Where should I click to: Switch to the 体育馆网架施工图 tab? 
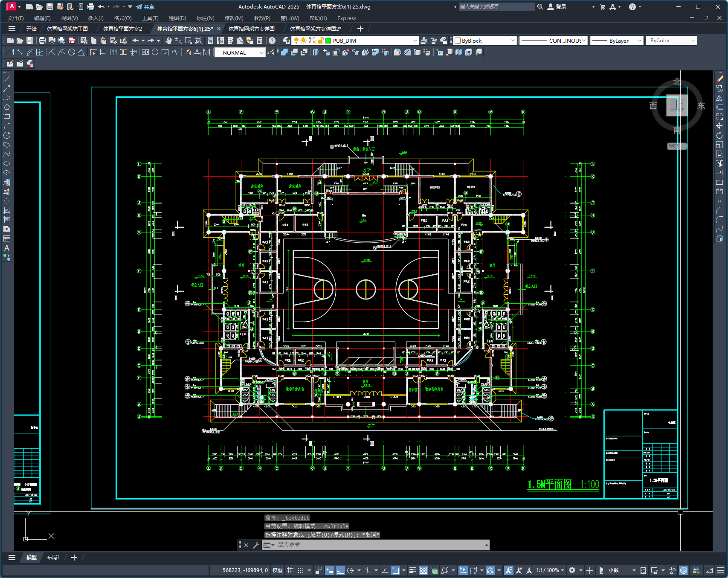[x=67, y=29]
